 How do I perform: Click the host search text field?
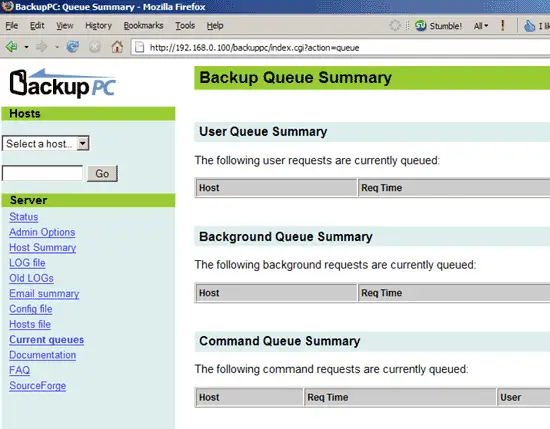coord(42,173)
